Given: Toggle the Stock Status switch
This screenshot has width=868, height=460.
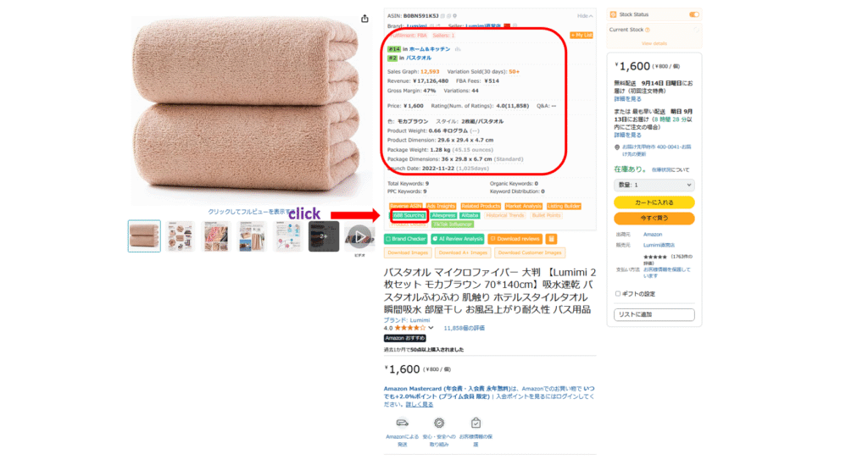Looking at the screenshot, I should tap(693, 14).
